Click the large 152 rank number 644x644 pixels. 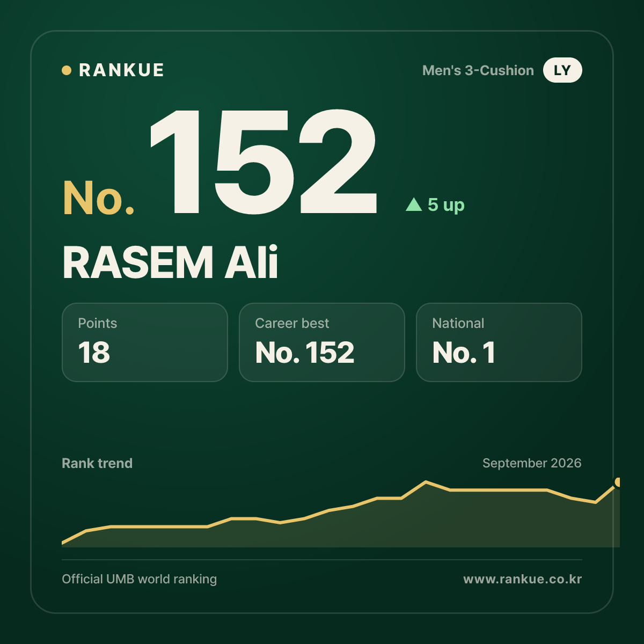click(264, 162)
